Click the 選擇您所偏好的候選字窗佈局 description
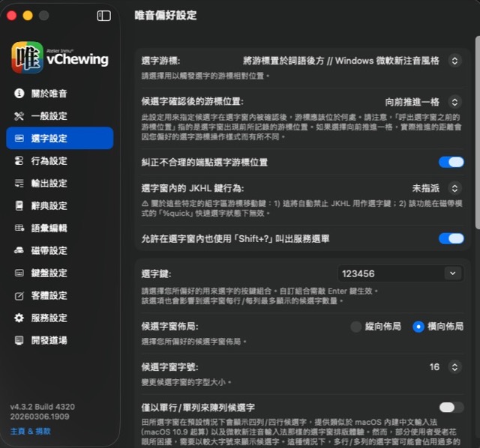 click(193, 342)
